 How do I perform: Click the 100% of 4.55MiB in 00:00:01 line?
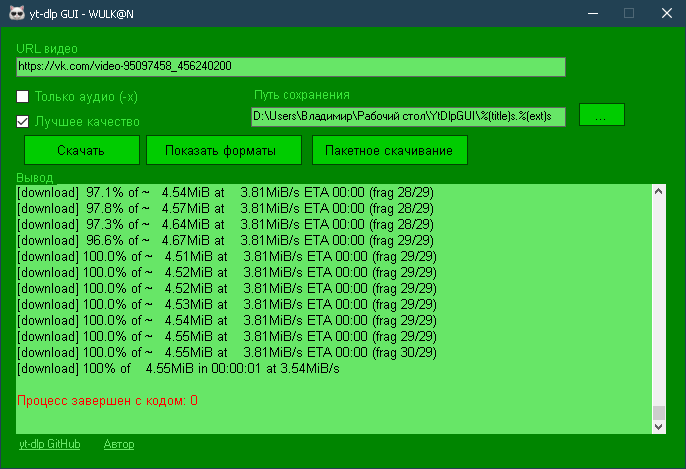tap(178, 368)
